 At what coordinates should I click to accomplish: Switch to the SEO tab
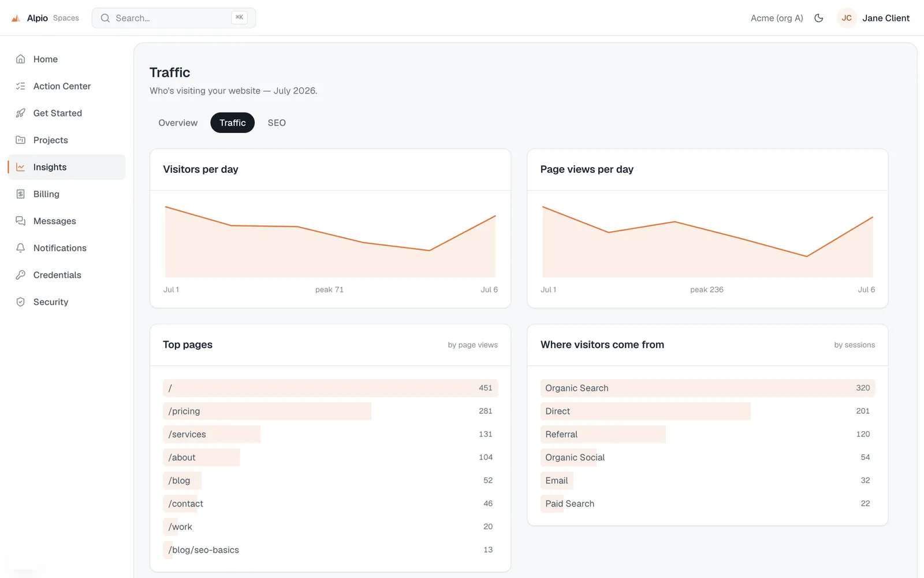pyautogui.click(x=277, y=123)
